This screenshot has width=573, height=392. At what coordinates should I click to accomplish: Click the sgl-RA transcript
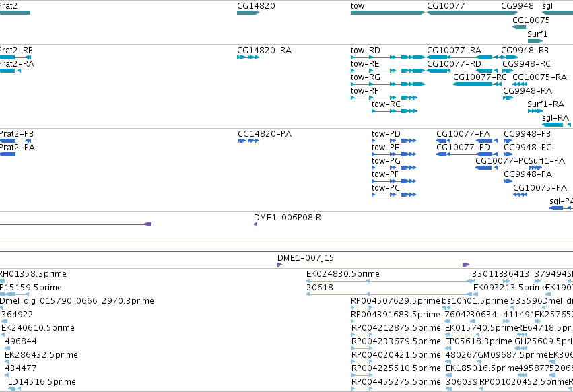pos(558,125)
